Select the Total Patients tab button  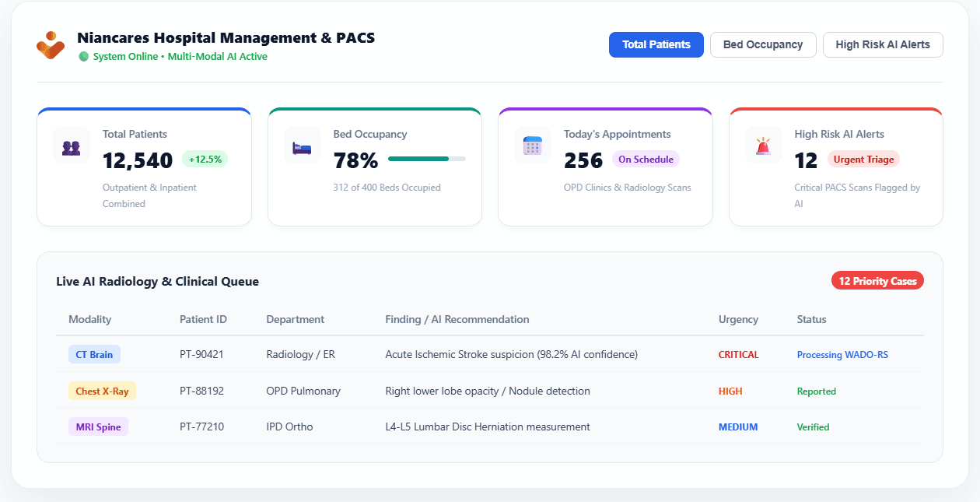[x=656, y=44]
